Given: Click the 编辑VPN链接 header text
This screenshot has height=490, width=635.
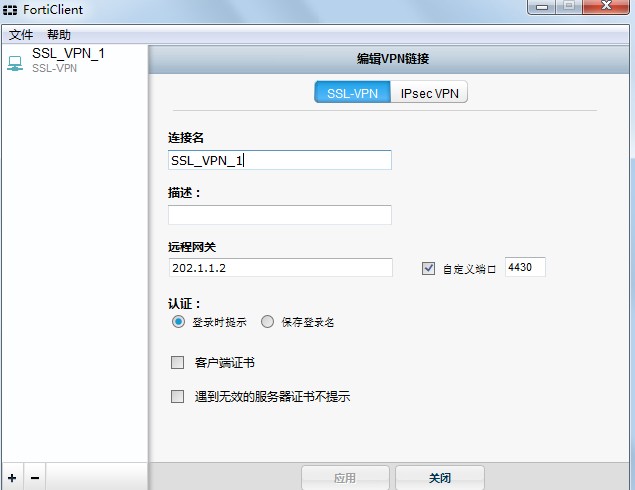Looking at the screenshot, I should [x=392, y=59].
